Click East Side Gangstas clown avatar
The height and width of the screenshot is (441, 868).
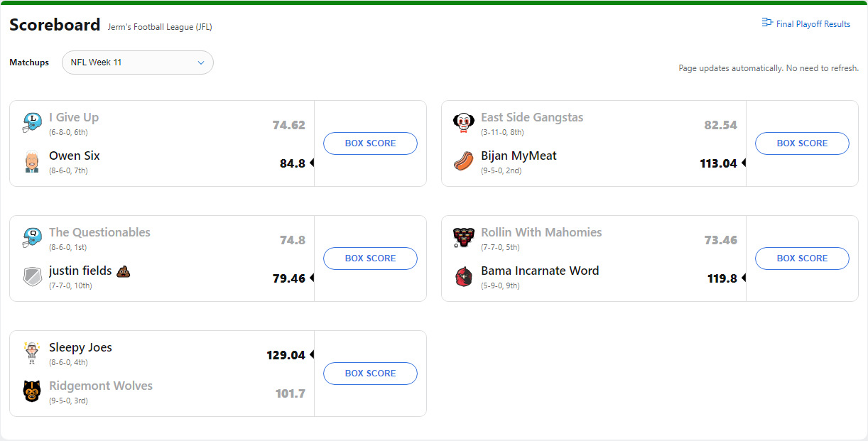coord(464,123)
